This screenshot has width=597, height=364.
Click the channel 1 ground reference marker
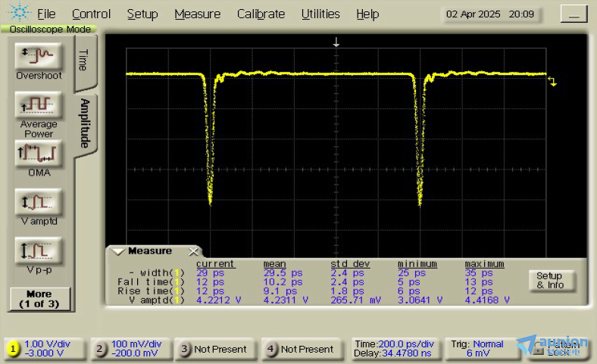pyautogui.click(x=552, y=81)
